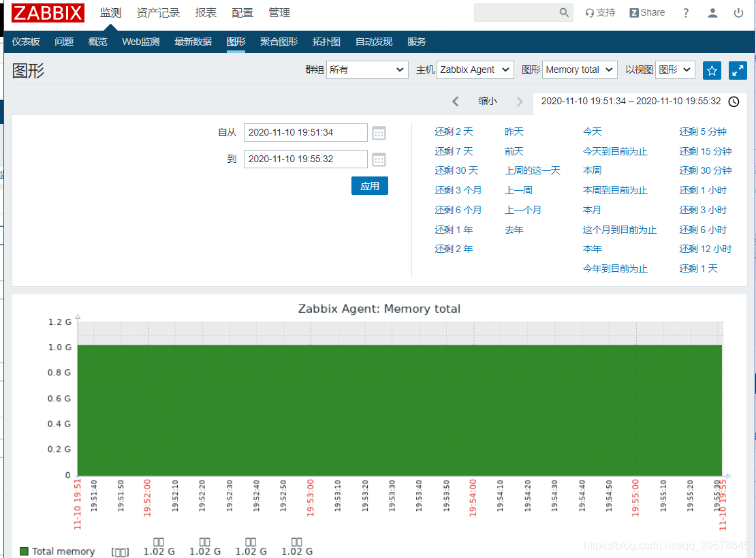Open the 群组 dropdown
This screenshot has width=756, height=558.
pos(367,70)
